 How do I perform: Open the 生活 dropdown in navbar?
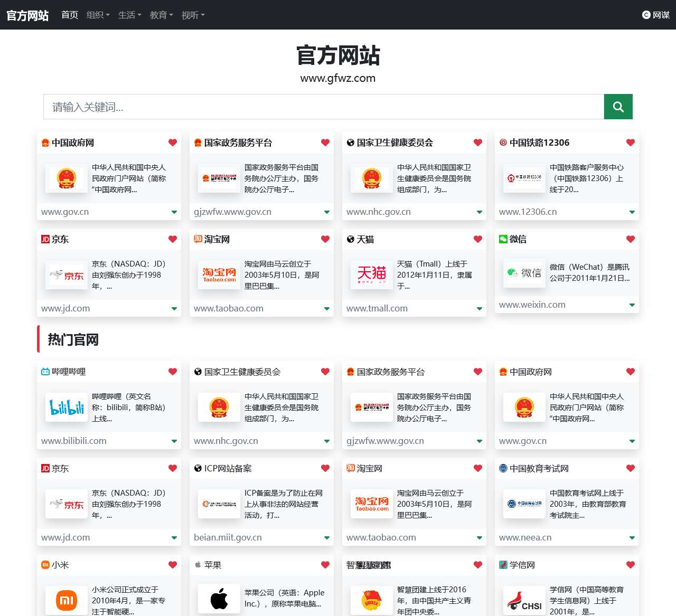130,15
